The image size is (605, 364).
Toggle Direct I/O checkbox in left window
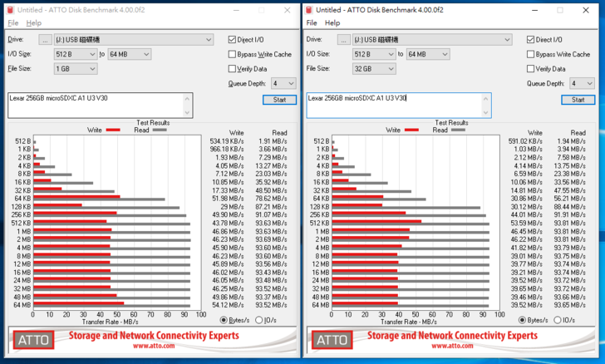tap(232, 40)
